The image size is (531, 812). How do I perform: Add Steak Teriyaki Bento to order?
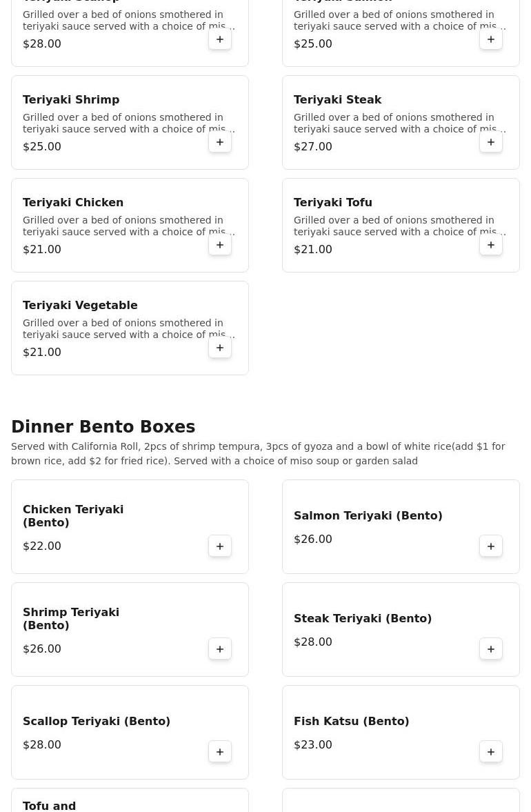[490, 649]
